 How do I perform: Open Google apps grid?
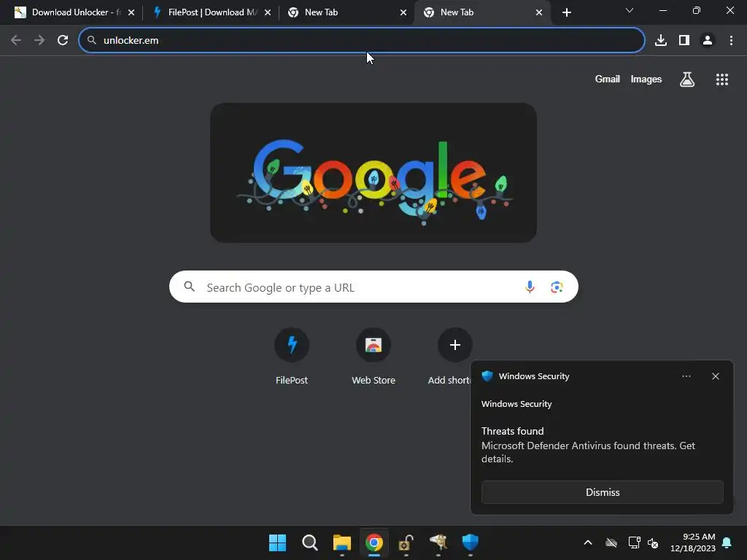tap(722, 79)
